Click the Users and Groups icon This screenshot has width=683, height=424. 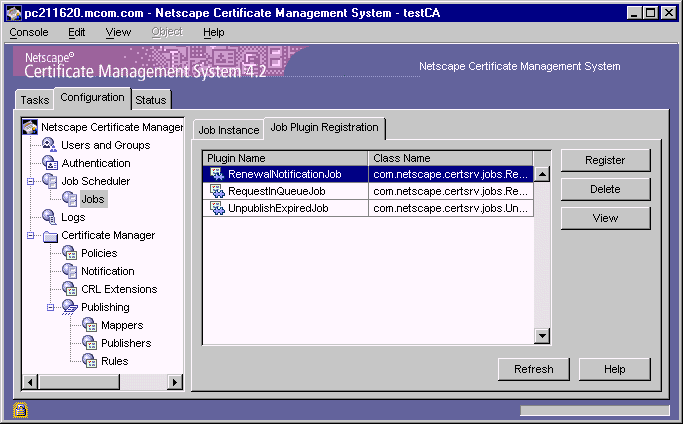(49, 145)
